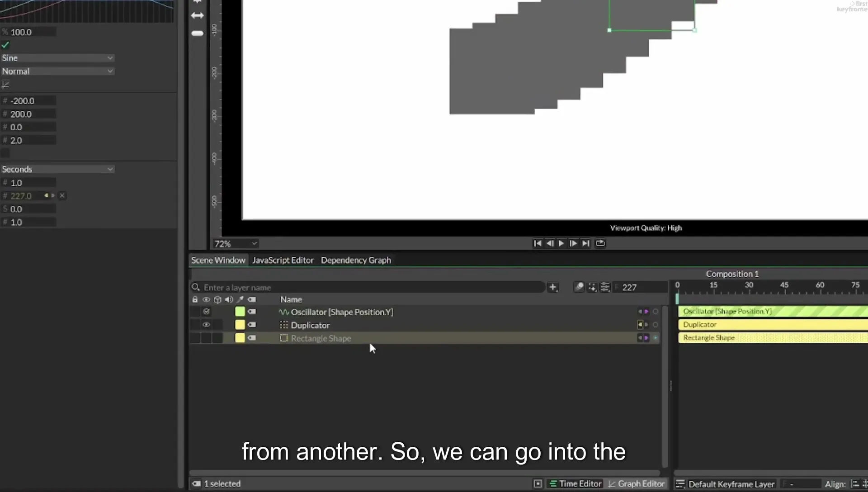The width and height of the screenshot is (868, 492).
Task: Open the Sine waveform dropdown
Action: tap(57, 58)
